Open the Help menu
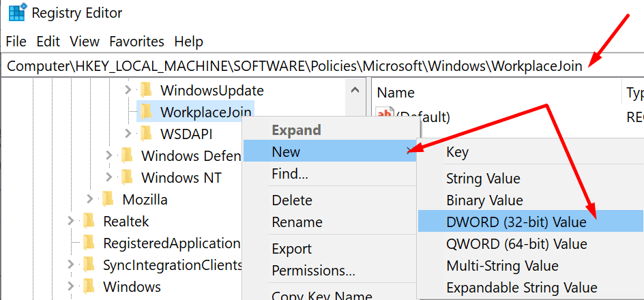Viewport: 644px width, 300px height. click(188, 42)
